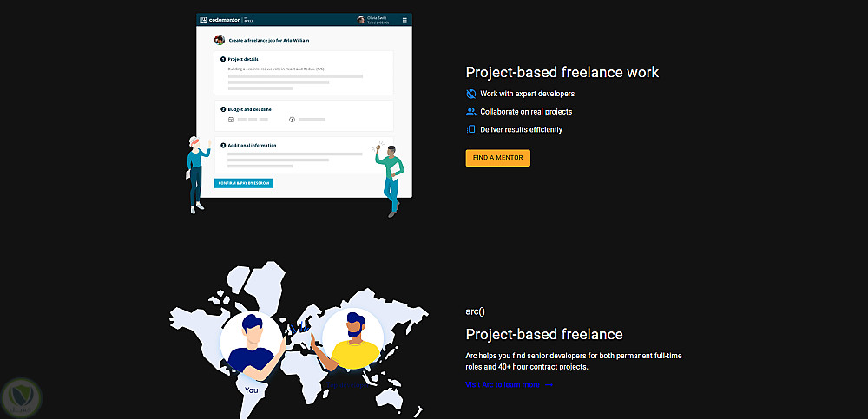Click the 'Arc helps you find senior developers' paragraph
Screen dimensions: 868x419
pyautogui.click(x=574, y=362)
